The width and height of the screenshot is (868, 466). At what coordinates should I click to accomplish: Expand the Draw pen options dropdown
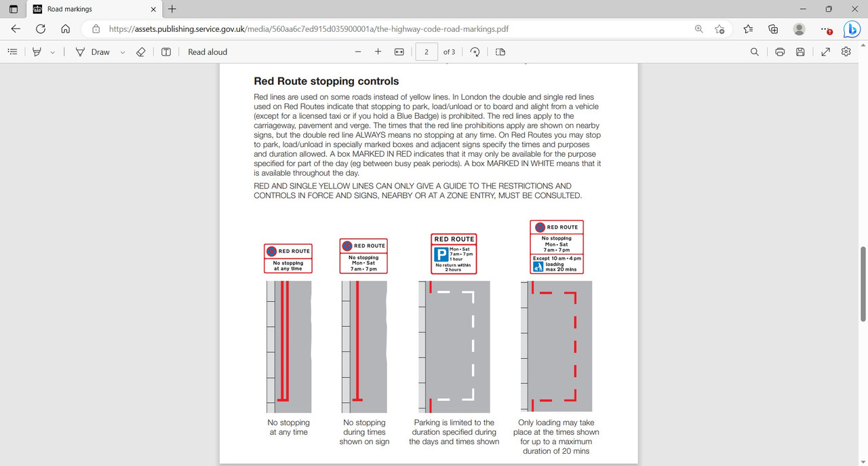point(122,52)
